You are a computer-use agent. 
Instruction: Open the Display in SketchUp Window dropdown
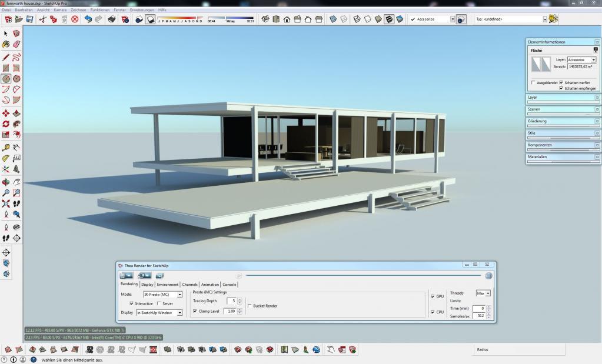(159, 313)
